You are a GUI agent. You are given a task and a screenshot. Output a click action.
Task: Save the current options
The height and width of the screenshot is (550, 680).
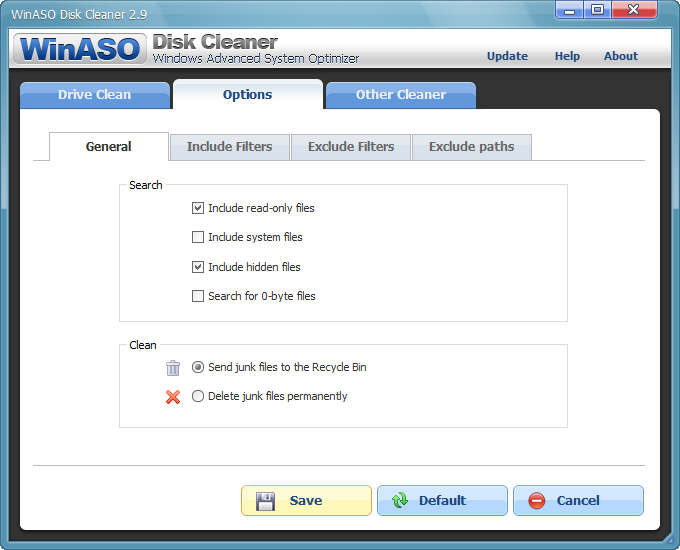click(306, 501)
